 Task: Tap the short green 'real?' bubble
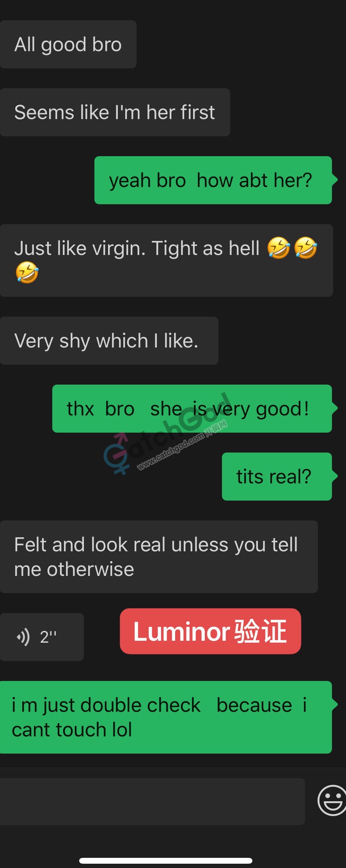click(277, 476)
